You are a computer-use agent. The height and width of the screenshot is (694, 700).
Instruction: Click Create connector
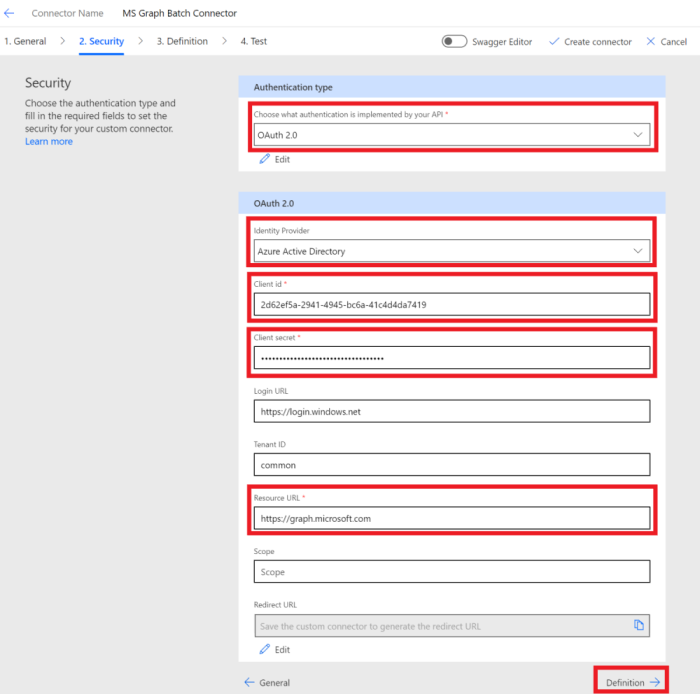click(x=590, y=42)
